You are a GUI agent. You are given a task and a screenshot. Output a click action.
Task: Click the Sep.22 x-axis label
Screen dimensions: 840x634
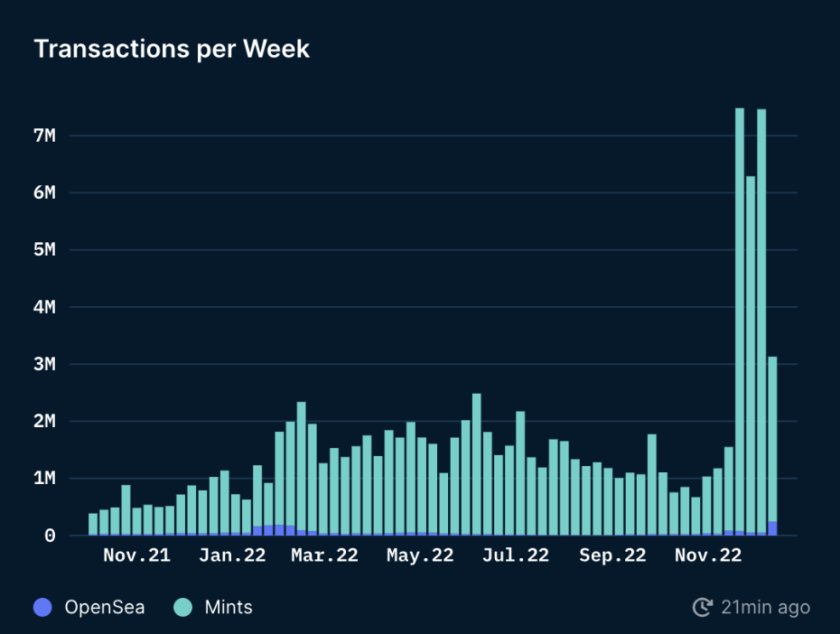(x=612, y=556)
